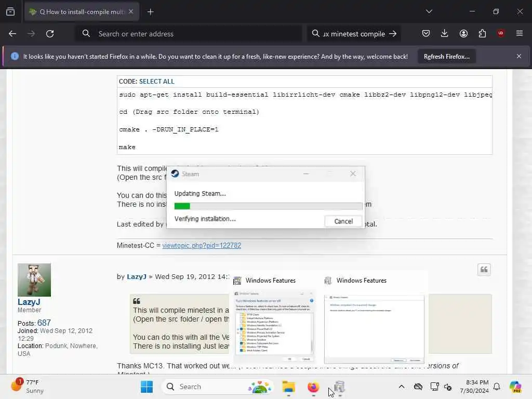Open a new tab with plus button
Screen dimensions: 532x399
point(150,12)
